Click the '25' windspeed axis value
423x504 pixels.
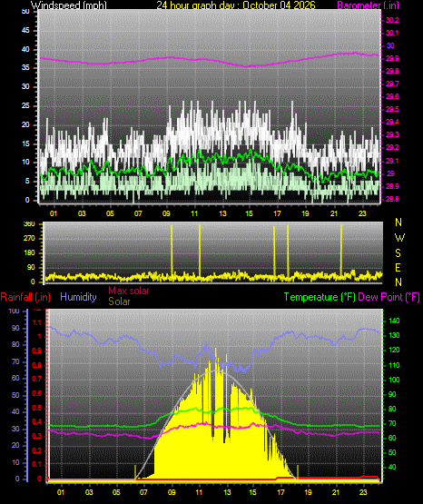tap(25, 105)
